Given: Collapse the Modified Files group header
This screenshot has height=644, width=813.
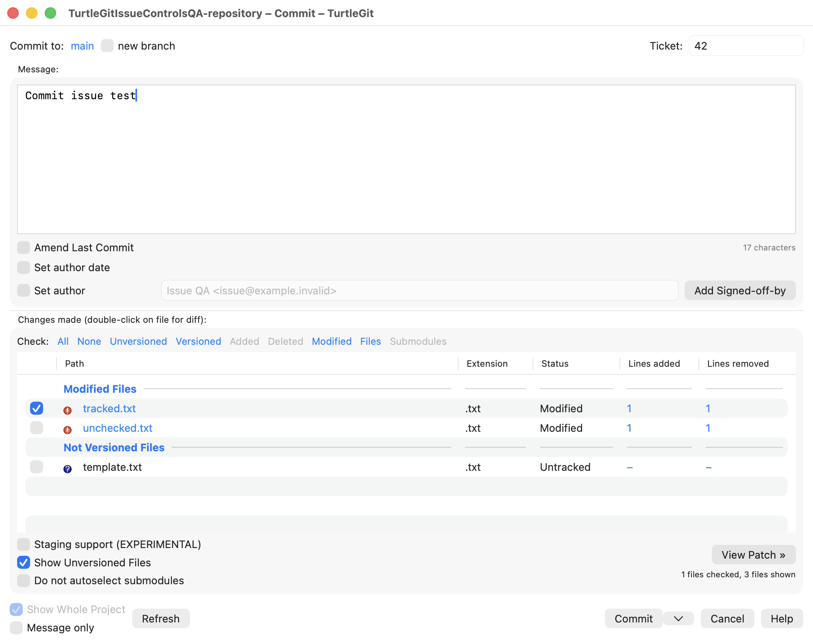Looking at the screenshot, I should [x=100, y=389].
